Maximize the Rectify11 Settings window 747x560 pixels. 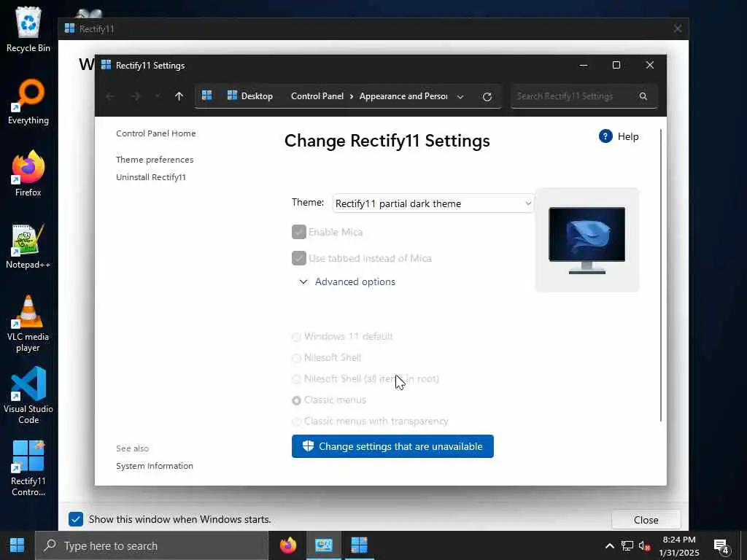tap(616, 65)
